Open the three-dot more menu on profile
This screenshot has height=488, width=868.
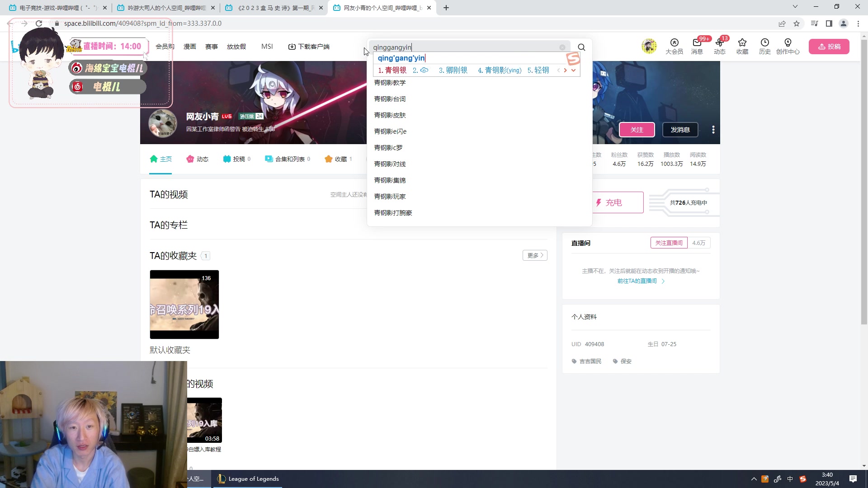tap(713, 130)
